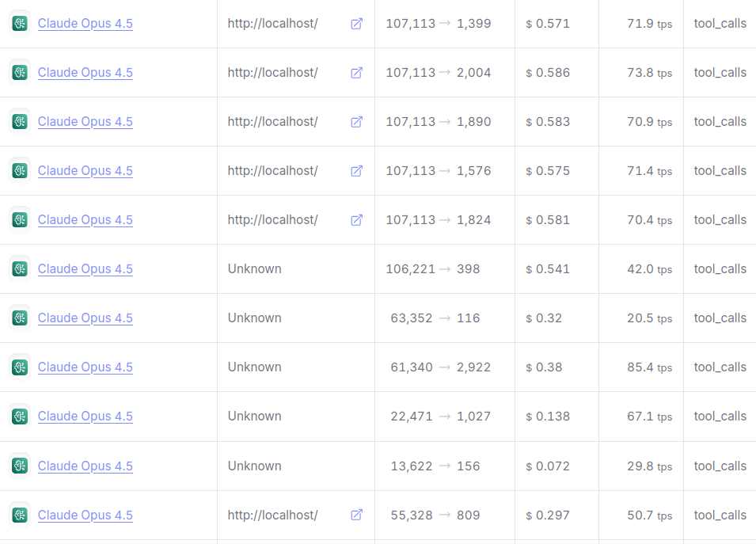Open external link icon in the 71.9 tps row

[x=356, y=24]
